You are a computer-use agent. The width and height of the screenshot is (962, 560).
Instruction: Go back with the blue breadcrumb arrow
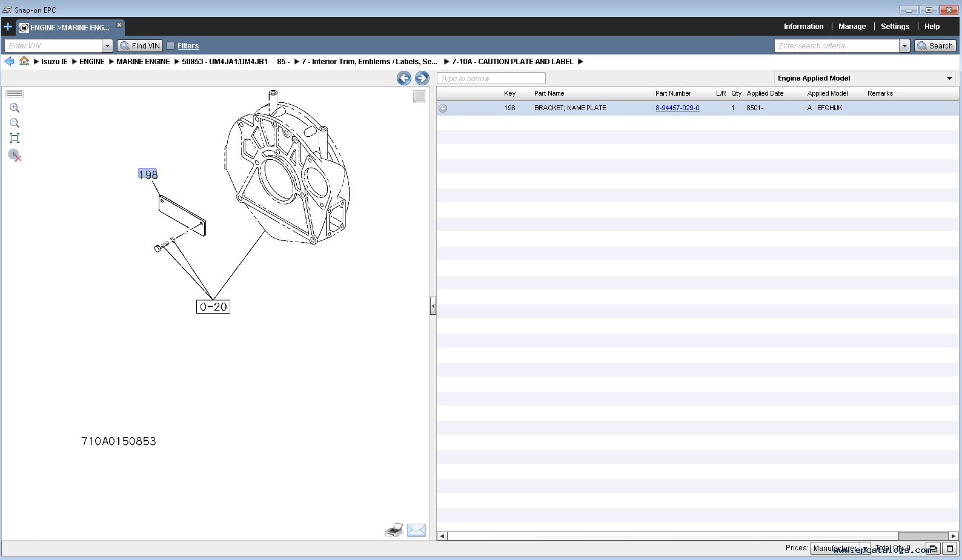pos(9,61)
